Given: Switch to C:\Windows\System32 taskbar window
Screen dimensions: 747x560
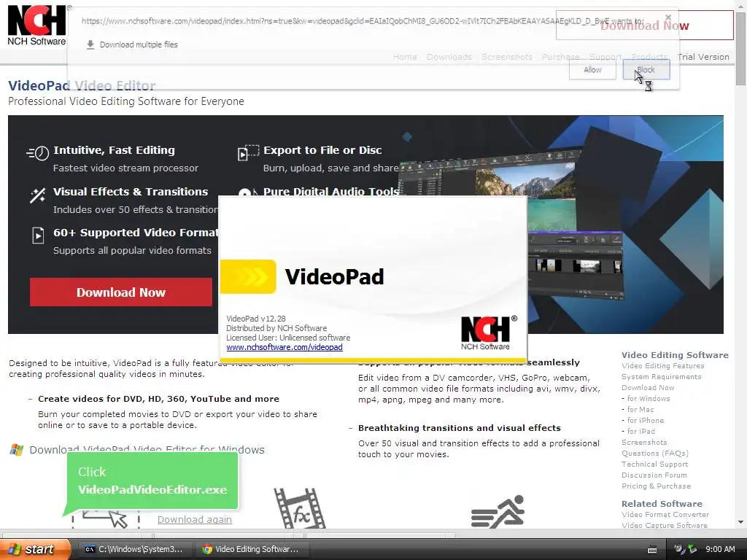Looking at the screenshot, I should coord(134,549).
